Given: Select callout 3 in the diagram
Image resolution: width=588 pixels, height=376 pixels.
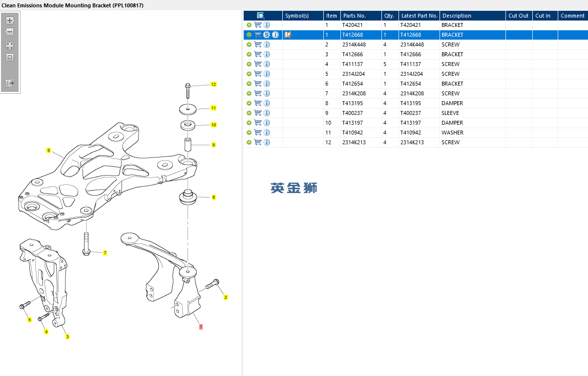Looking at the screenshot, I should click(x=67, y=336).
